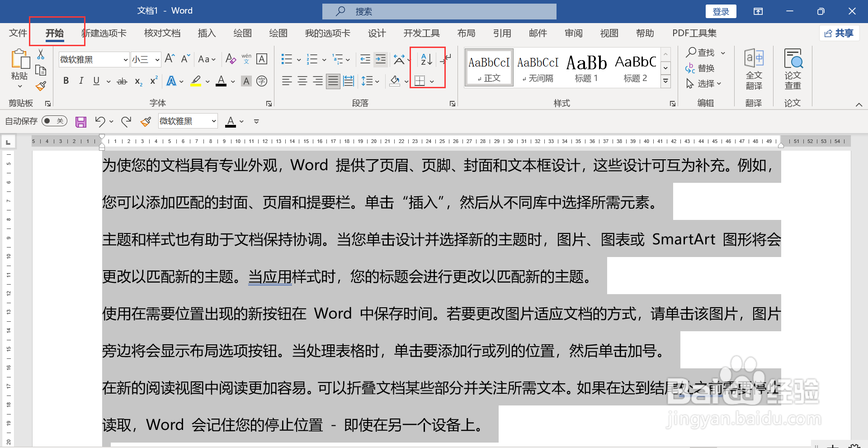Open the quick access toolbar font dropdown

(214, 121)
